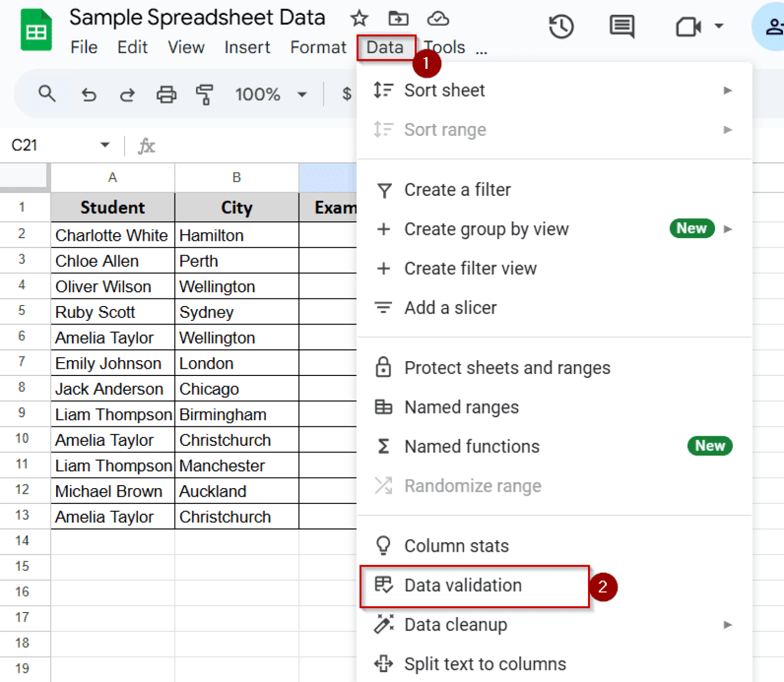
Task: Open the zoom level dropdown
Action: pyautogui.click(x=302, y=94)
